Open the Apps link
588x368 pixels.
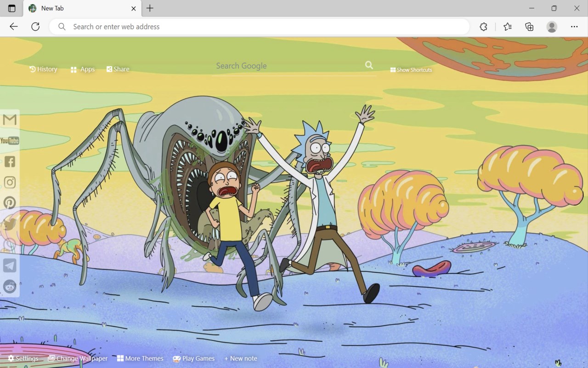pos(83,69)
